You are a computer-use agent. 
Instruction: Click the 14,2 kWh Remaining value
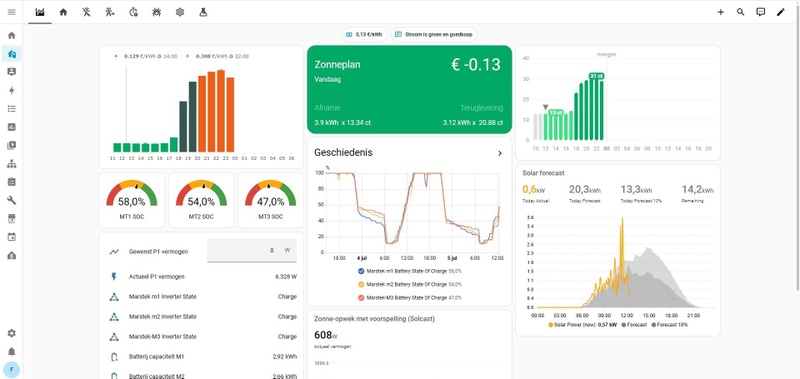[697, 190]
